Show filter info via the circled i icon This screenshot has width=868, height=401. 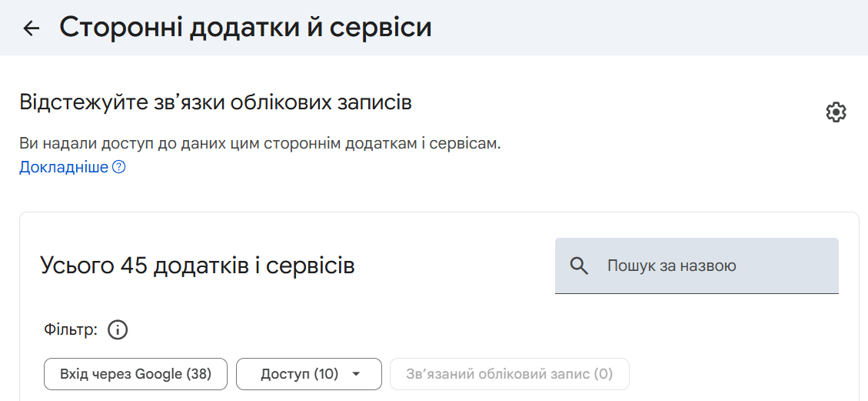[118, 330]
